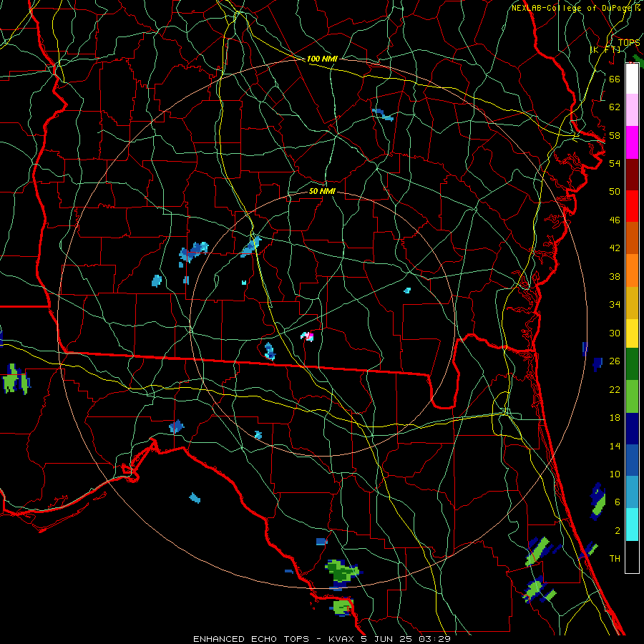Click the white 66 kft legend swatch
This screenshot has width=644, height=644.
[x=632, y=79]
